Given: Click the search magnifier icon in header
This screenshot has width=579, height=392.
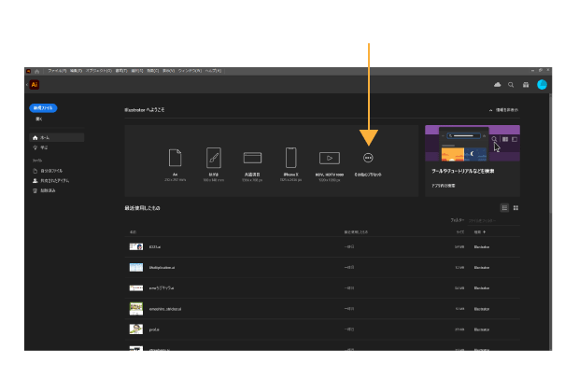Looking at the screenshot, I should click(x=511, y=84).
